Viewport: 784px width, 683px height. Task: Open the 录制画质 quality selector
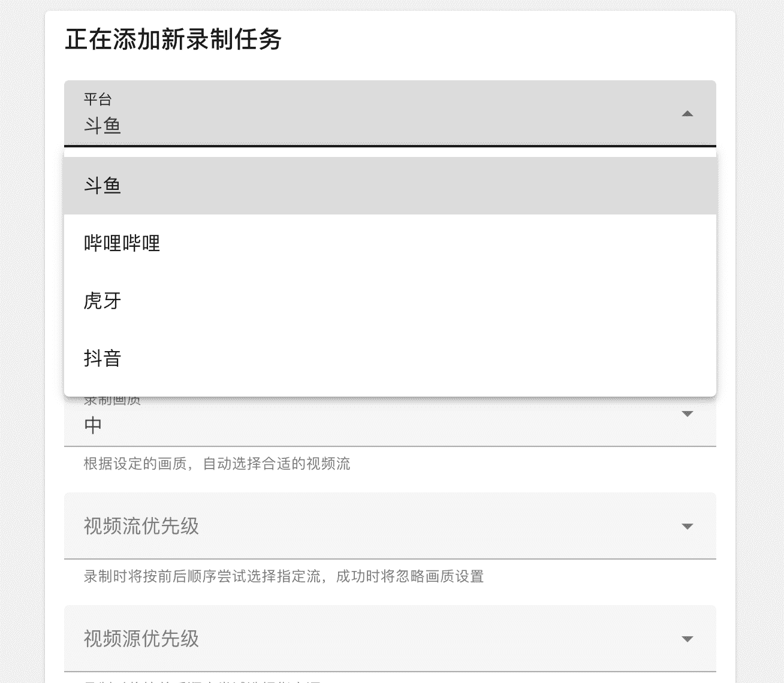tap(390, 423)
